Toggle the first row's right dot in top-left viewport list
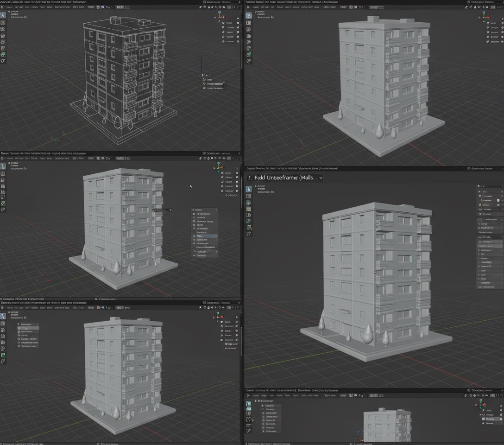This screenshot has height=445, width=504. [x=238, y=23]
